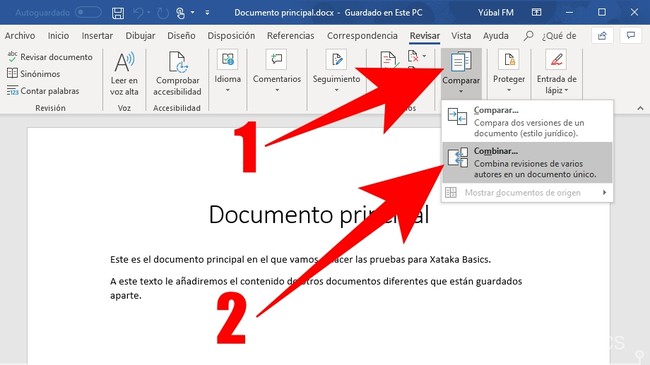This screenshot has width=650, height=365.
Task: Switch to the Referencias tab
Action: click(291, 36)
